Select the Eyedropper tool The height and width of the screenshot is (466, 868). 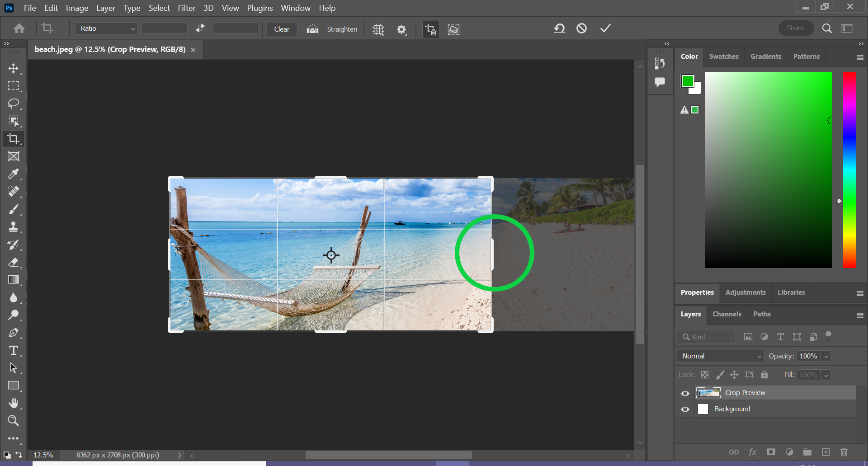(14, 174)
